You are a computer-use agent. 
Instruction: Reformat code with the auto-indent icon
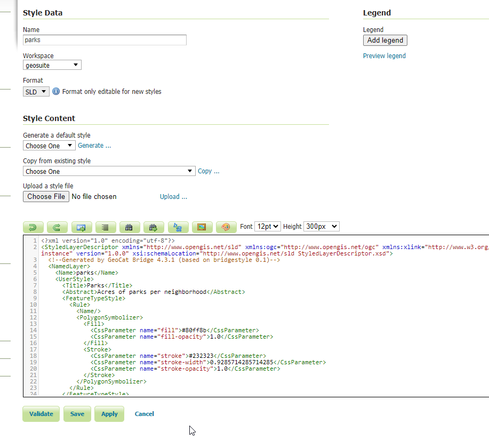(x=106, y=227)
